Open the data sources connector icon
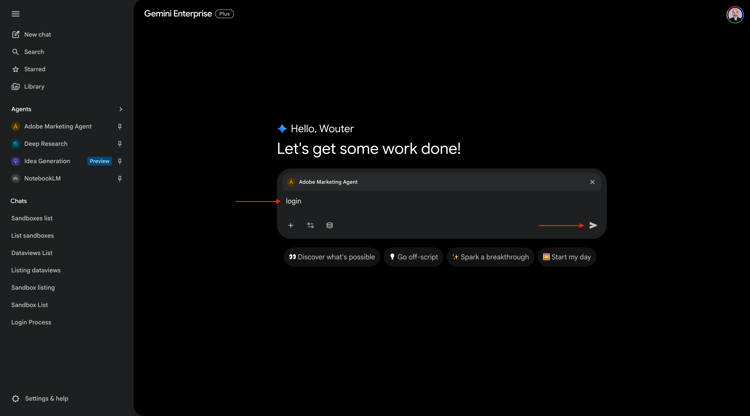Viewport: 750px width, 416px height. (330, 225)
